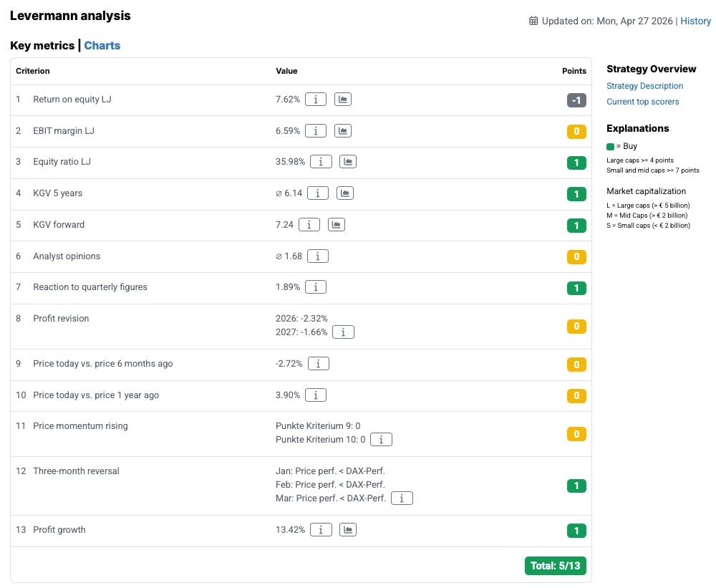Viewport: 716px width, 588px height.
Task: Show chart icon for Return on equity
Action: (x=343, y=100)
